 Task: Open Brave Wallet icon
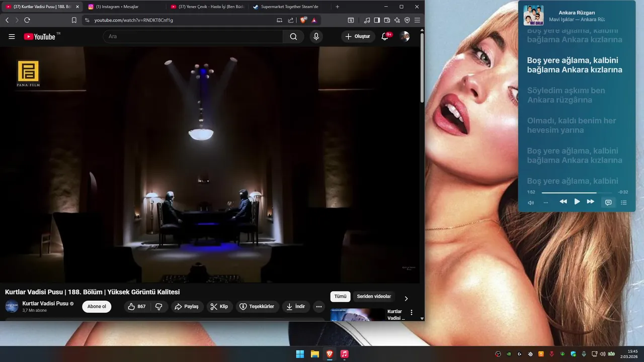click(387, 20)
